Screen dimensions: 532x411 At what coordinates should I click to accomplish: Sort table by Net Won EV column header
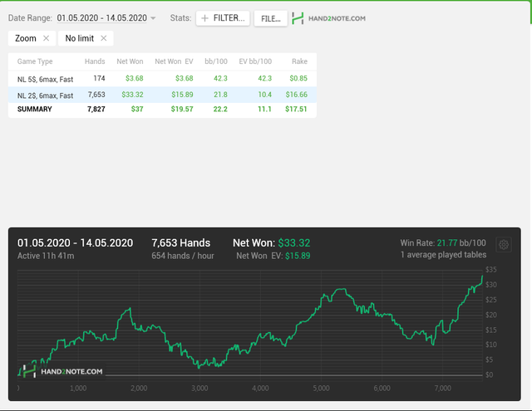(x=174, y=61)
